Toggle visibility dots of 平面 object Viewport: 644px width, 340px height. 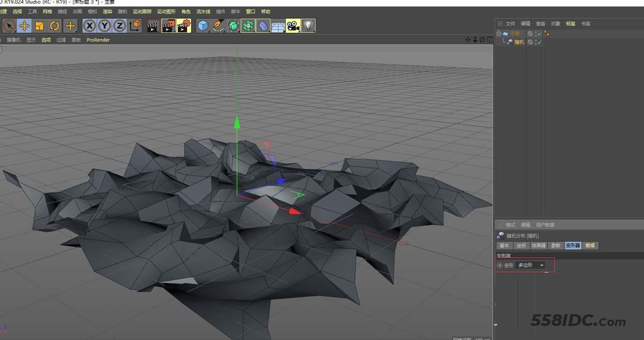click(x=535, y=33)
